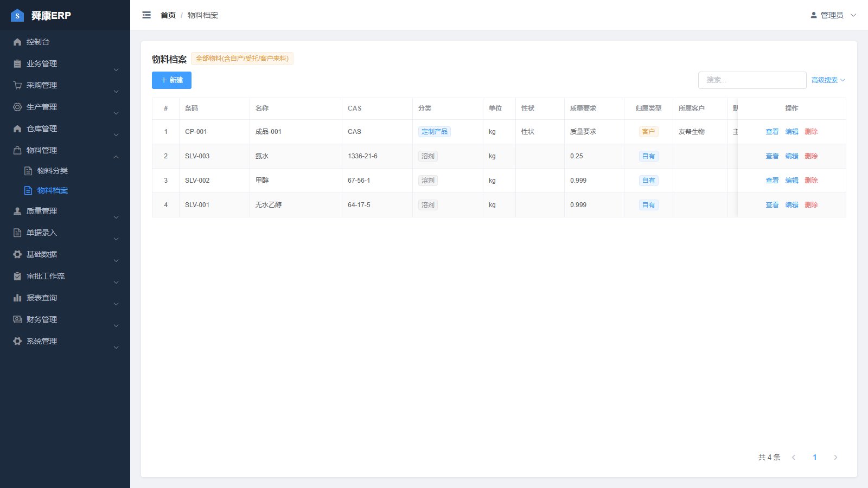Click the 定制产品 category tag
868x488 pixels.
coord(435,132)
